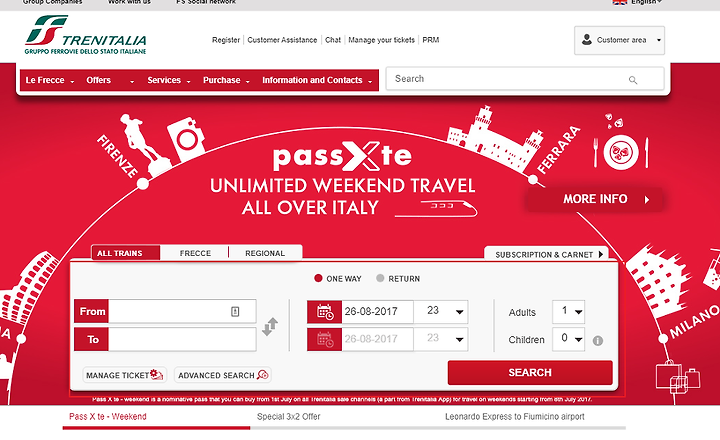Open the Adults count dropdown
The height and width of the screenshot is (440, 720).
pyautogui.click(x=568, y=312)
